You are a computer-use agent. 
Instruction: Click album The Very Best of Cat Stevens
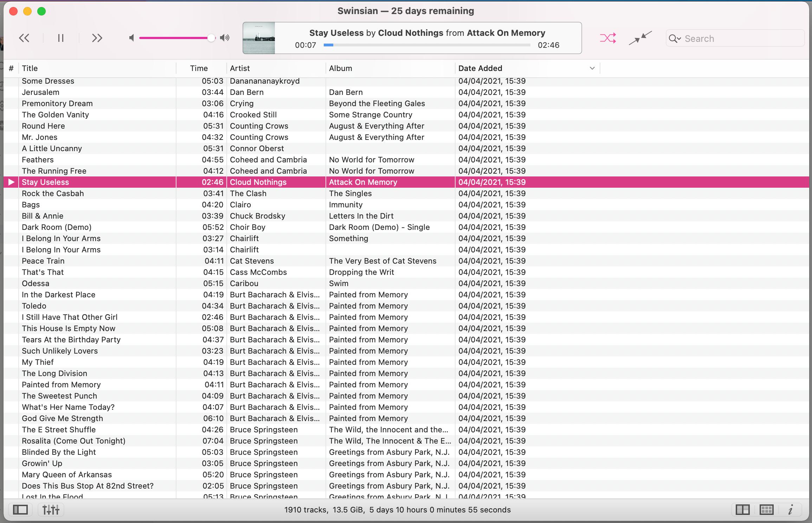tap(382, 261)
